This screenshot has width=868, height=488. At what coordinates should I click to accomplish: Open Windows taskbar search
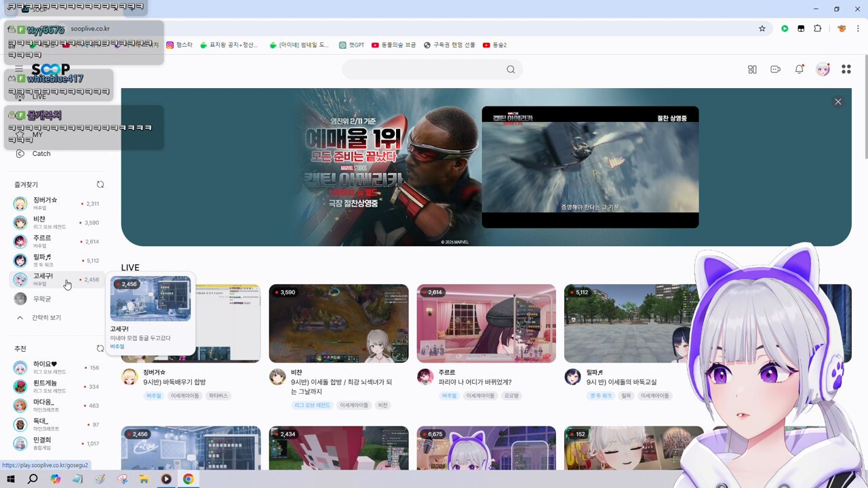click(33, 479)
